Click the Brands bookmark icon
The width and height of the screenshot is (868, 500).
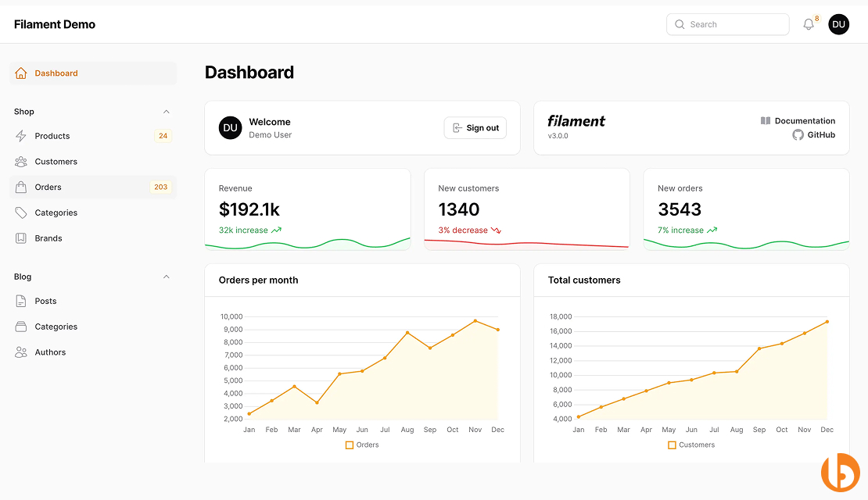(21, 238)
